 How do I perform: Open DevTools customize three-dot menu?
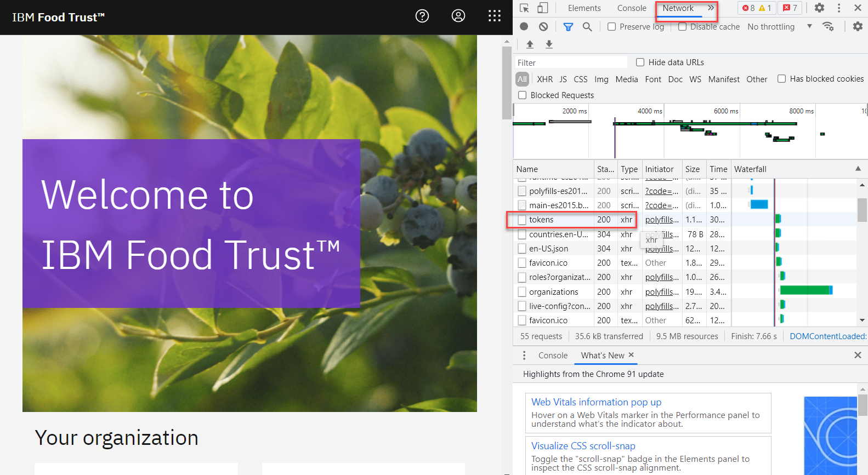click(839, 8)
